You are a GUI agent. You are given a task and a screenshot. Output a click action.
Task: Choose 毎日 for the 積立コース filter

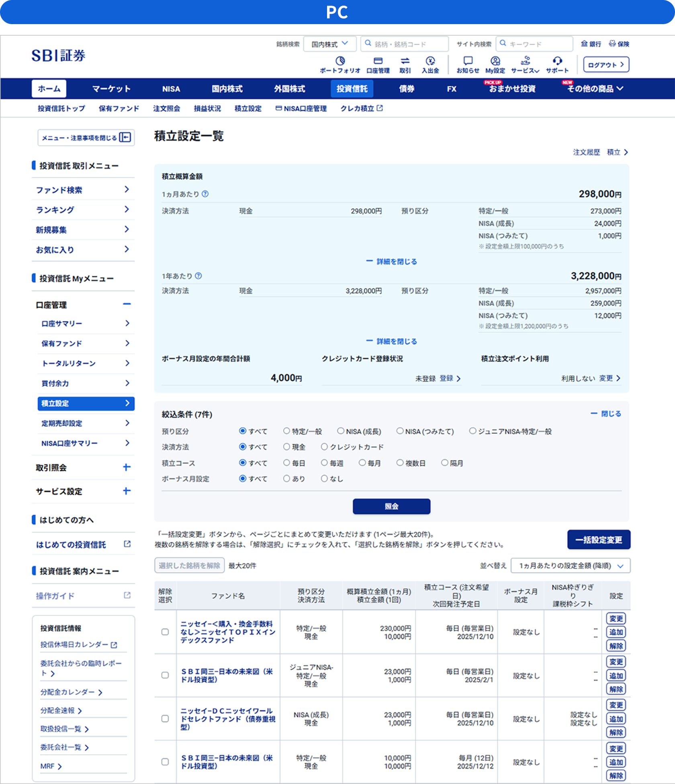click(x=286, y=463)
